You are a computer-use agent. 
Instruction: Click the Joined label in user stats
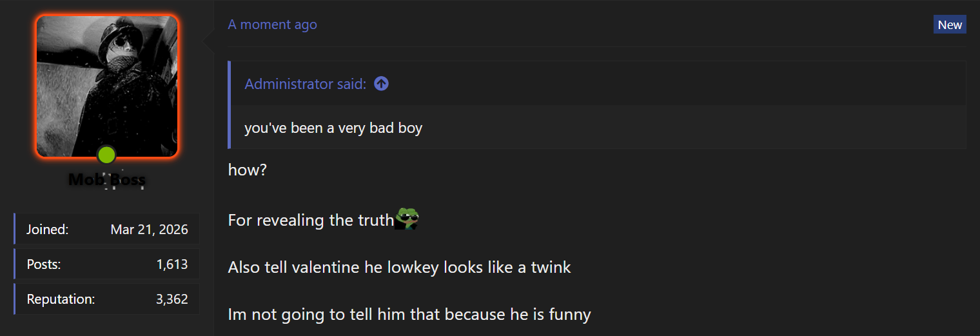(47, 230)
